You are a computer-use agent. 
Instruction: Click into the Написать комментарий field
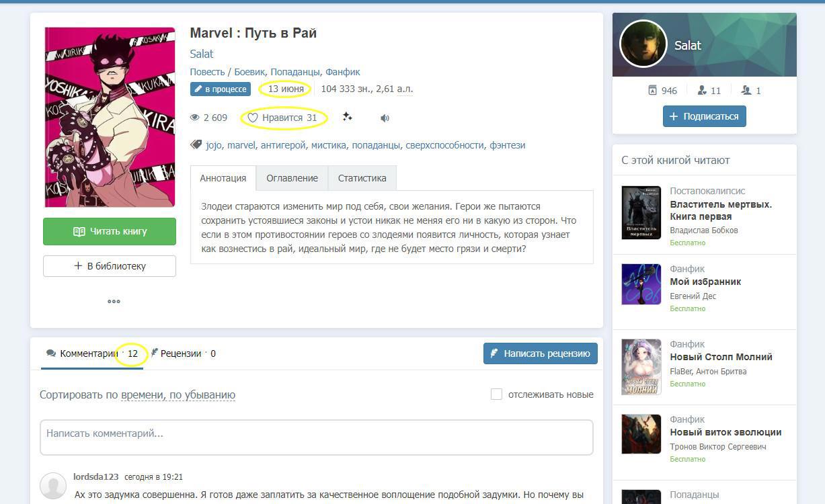click(x=317, y=437)
